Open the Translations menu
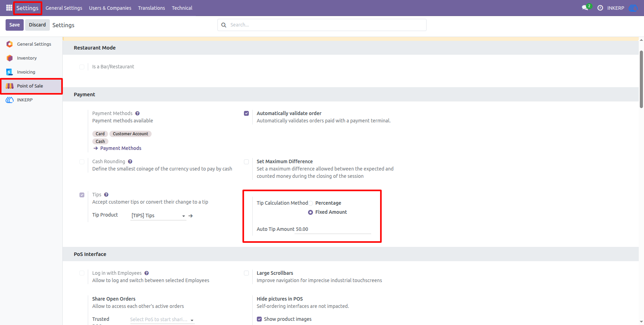The width and height of the screenshot is (644, 325). tap(152, 8)
